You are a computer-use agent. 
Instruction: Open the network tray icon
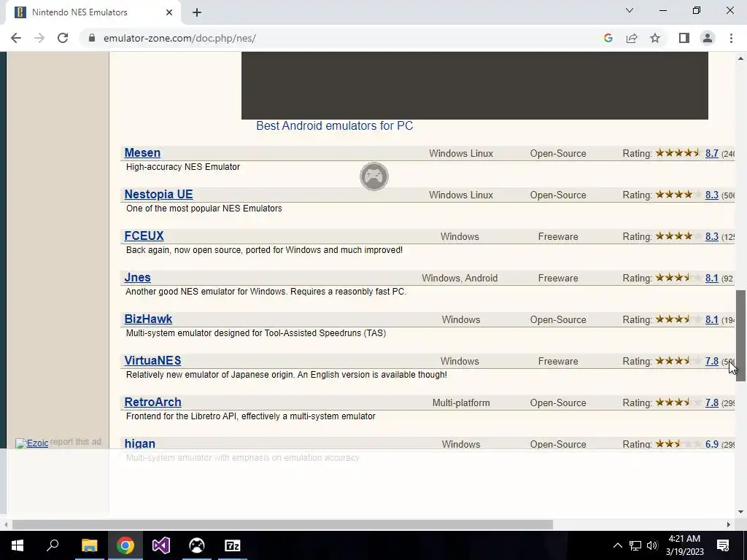click(635, 545)
